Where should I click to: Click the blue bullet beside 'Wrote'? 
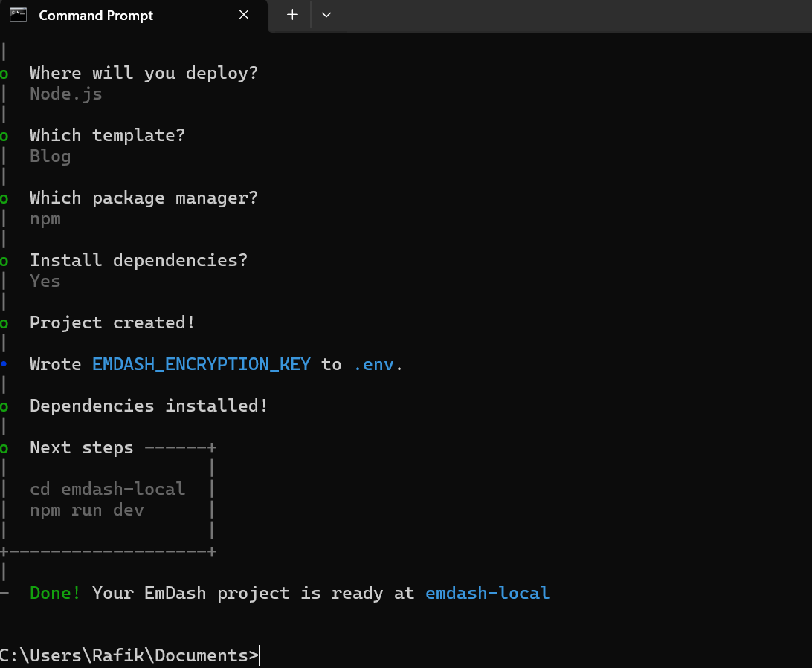pos(4,364)
